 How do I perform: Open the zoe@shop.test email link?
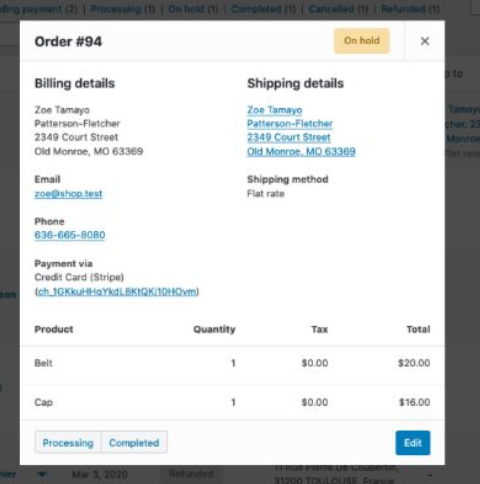(68, 194)
